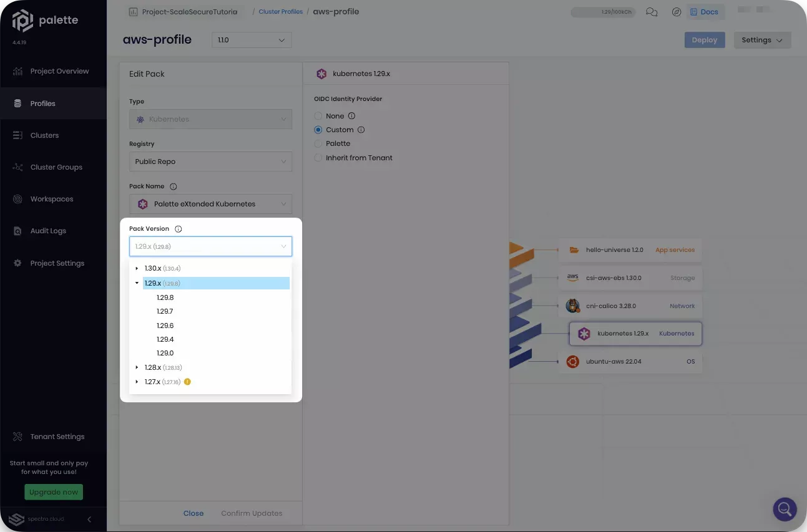Open the chat conversations icon

click(652, 11)
